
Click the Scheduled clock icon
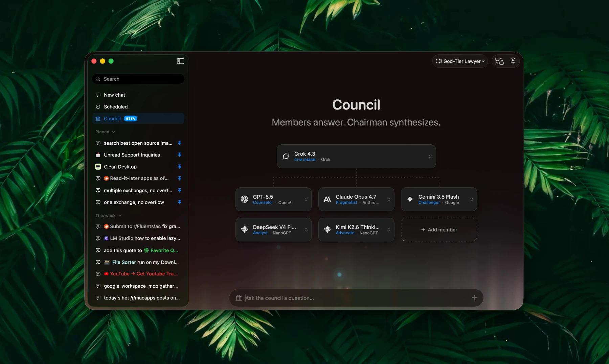pos(98,107)
